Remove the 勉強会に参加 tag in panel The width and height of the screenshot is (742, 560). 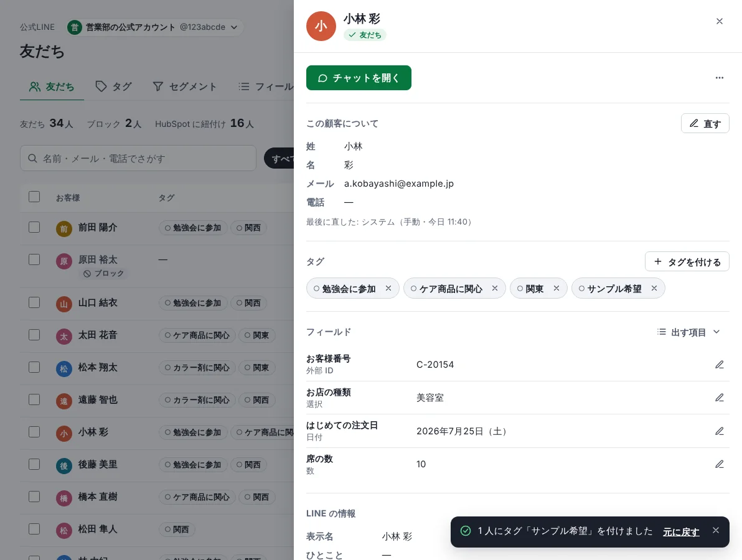(x=388, y=288)
